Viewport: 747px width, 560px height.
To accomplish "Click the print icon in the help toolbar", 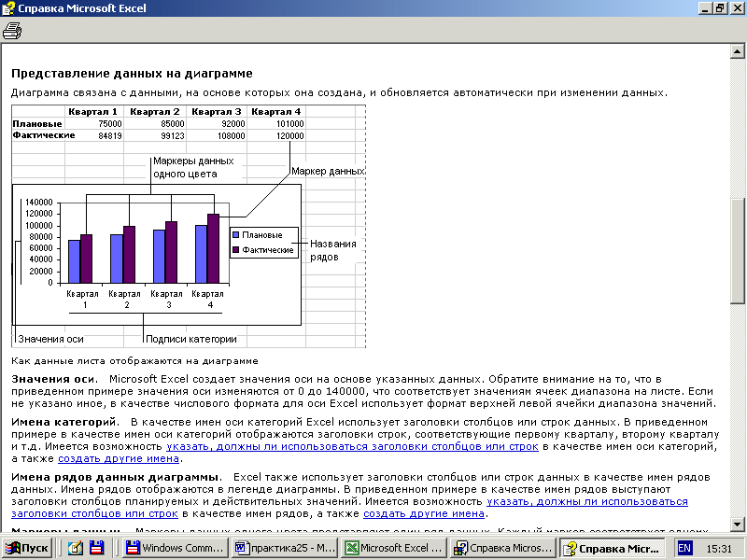I will point(12,31).
